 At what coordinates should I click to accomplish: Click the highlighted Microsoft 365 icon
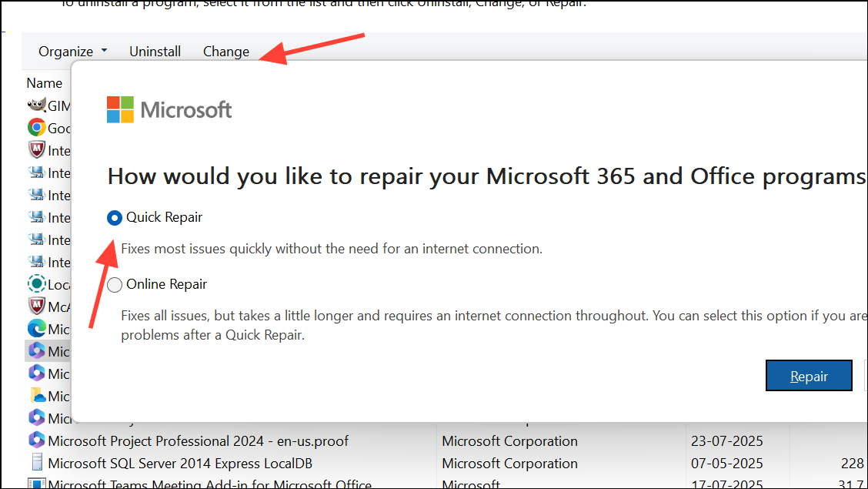coord(36,351)
